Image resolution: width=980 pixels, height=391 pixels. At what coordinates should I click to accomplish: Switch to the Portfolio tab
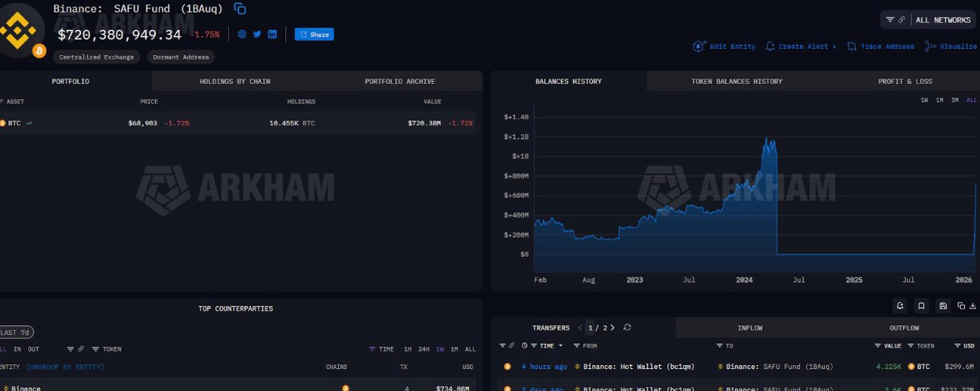(70, 81)
